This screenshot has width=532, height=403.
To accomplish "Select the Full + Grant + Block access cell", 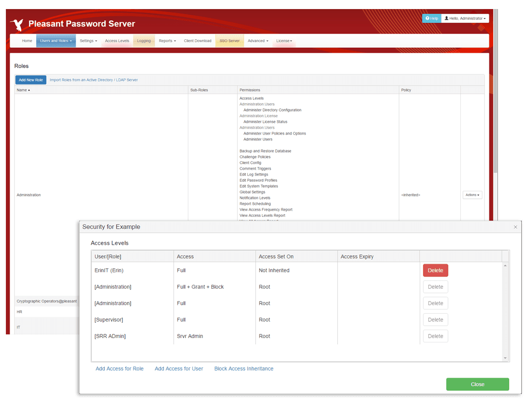I will [200, 287].
